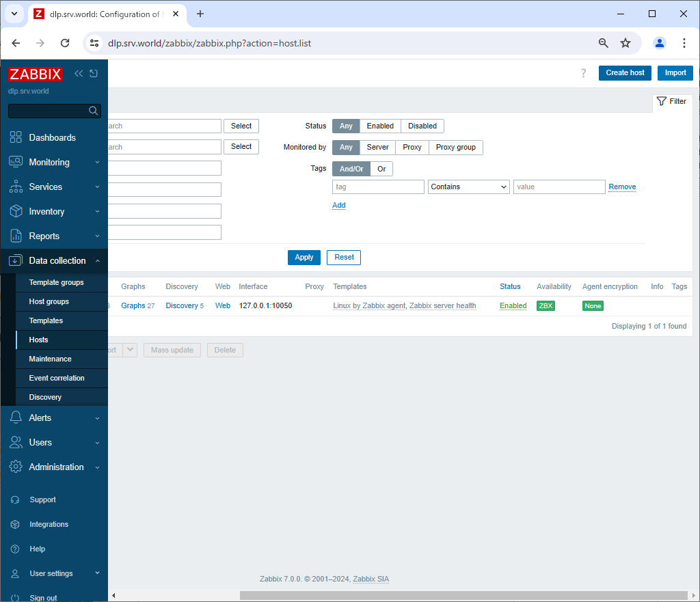Image resolution: width=700 pixels, height=602 pixels.
Task: Click the Inventory box icon
Action: tap(16, 211)
